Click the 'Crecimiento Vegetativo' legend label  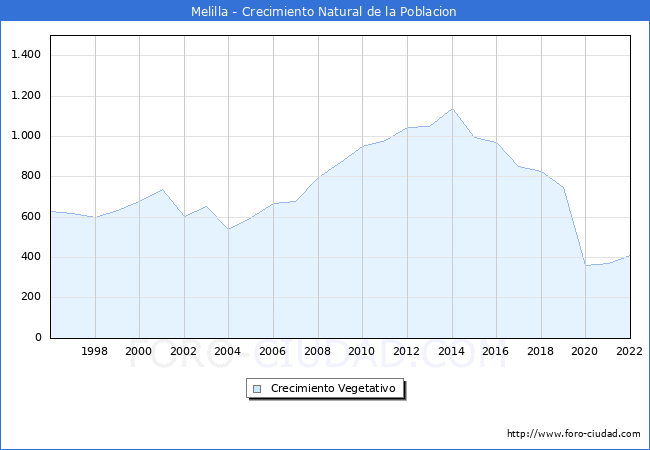click(x=333, y=388)
